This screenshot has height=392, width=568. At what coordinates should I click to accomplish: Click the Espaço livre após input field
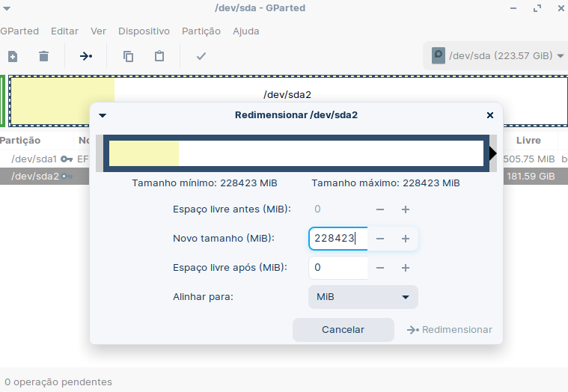(338, 268)
